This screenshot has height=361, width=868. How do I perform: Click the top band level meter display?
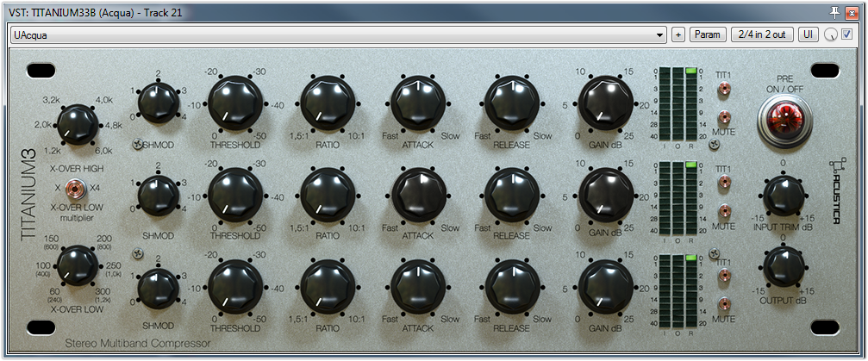[678, 103]
